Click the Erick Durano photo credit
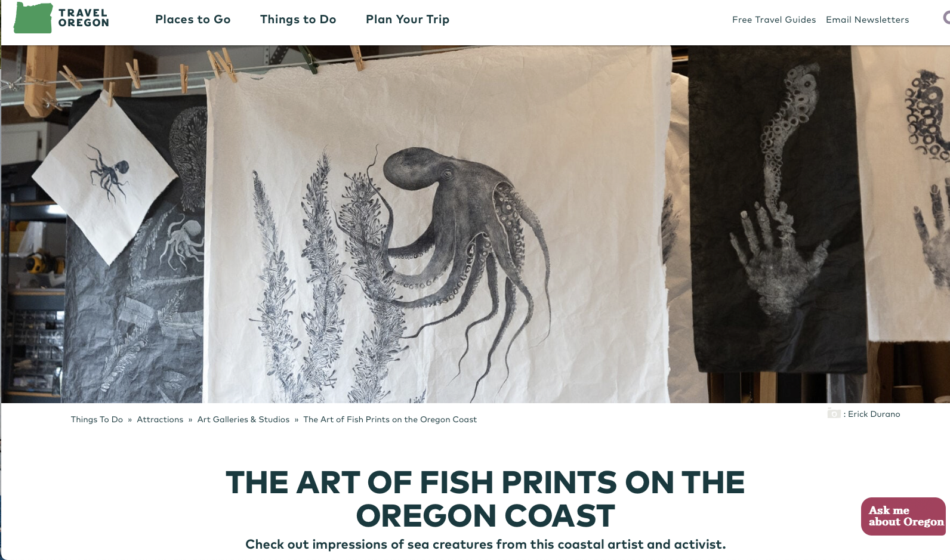The width and height of the screenshot is (950, 560). pyautogui.click(x=874, y=414)
